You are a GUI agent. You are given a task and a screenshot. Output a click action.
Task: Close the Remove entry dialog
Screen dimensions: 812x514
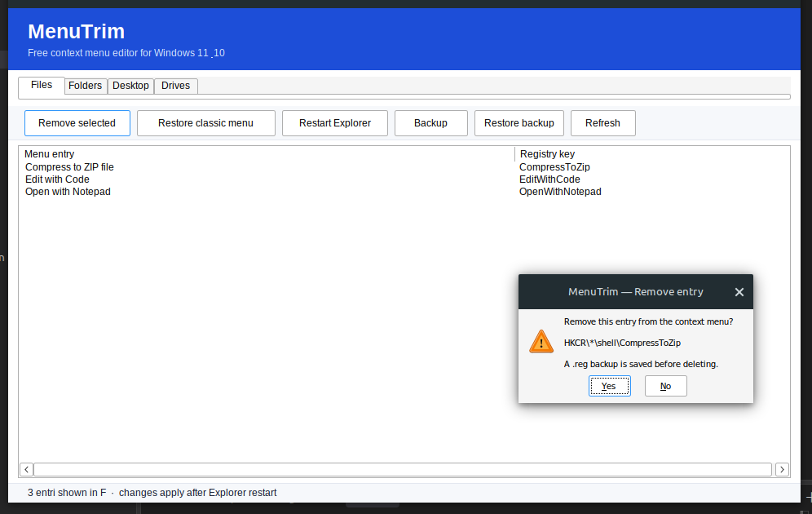[739, 292]
